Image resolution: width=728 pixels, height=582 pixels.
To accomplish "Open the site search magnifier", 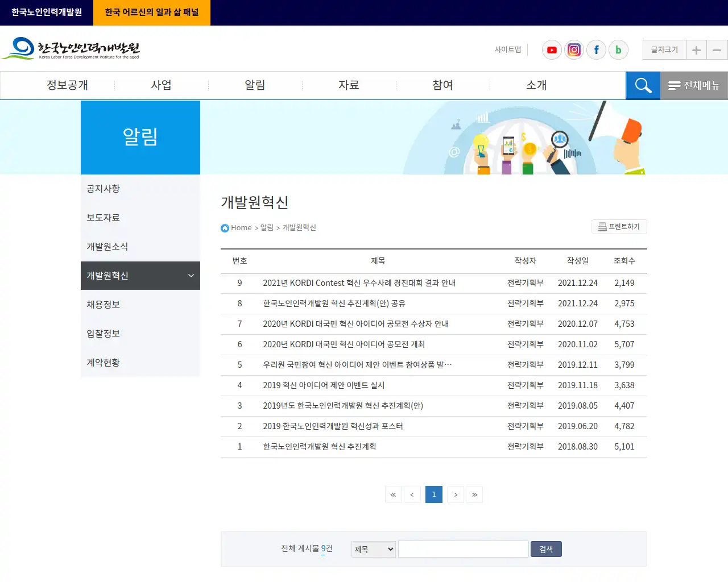I will (643, 85).
